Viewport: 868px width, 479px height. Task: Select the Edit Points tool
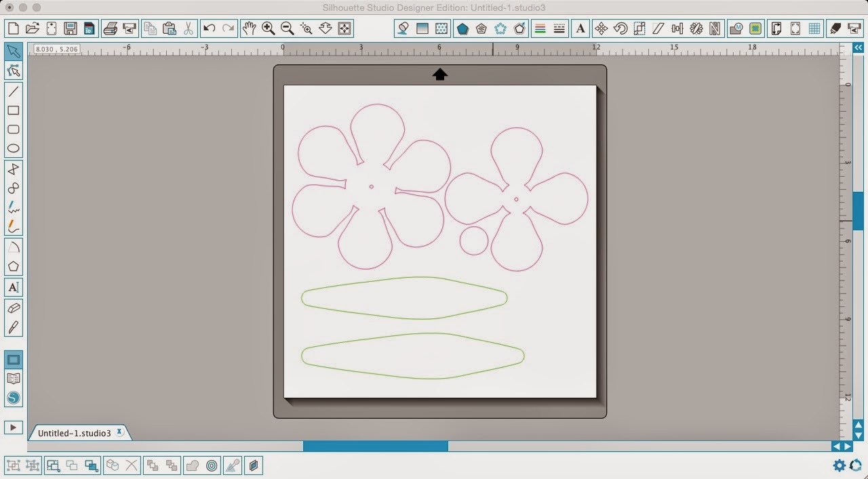pos(14,70)
